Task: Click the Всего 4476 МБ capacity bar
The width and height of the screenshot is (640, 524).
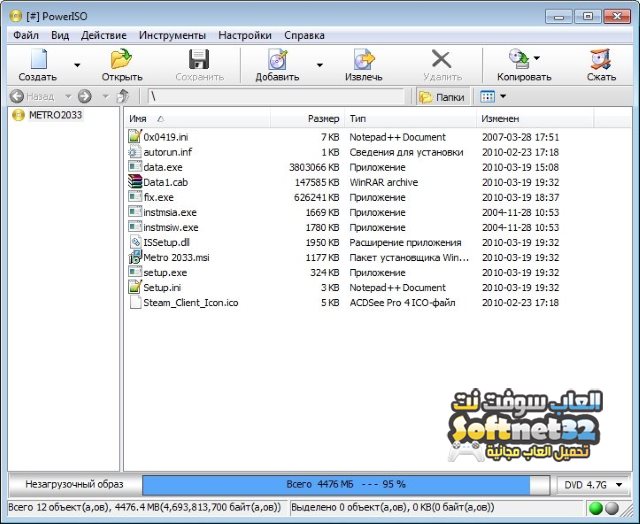Action: click(346, 484)
